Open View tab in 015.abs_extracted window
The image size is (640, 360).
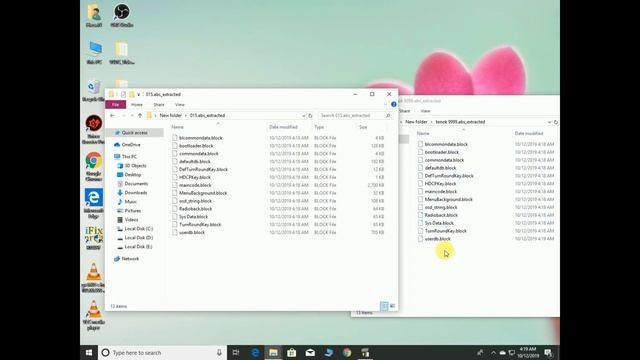(180, 105)
